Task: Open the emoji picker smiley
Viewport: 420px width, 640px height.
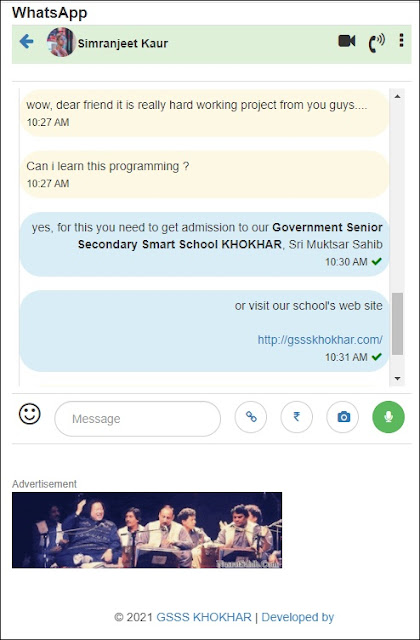Action: [30, 414]
